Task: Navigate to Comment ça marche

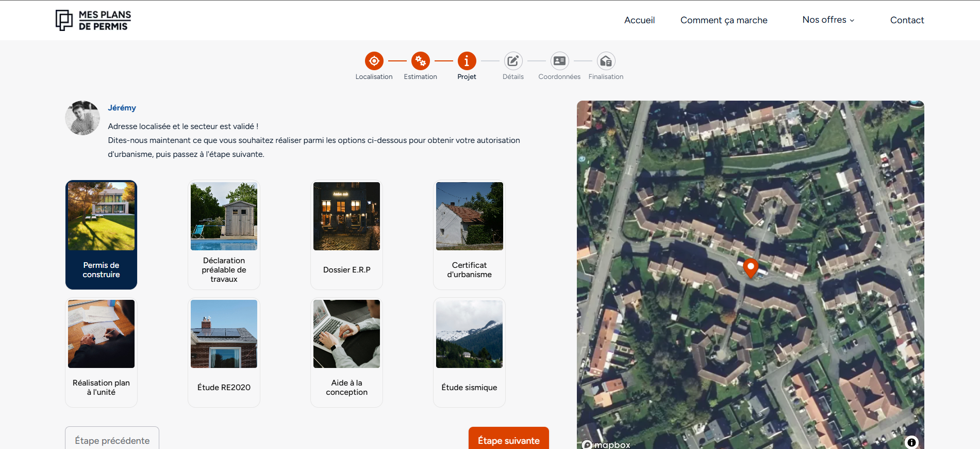Action: 723,20
